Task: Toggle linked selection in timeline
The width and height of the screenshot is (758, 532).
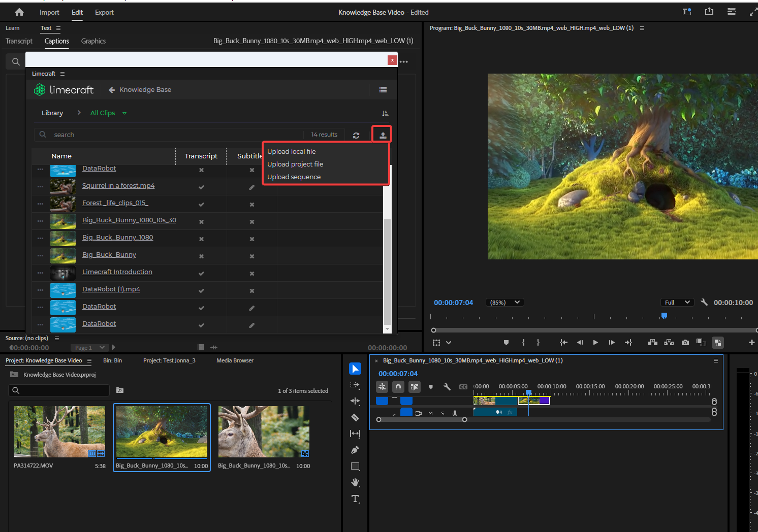Action: (x=415, y=387)
